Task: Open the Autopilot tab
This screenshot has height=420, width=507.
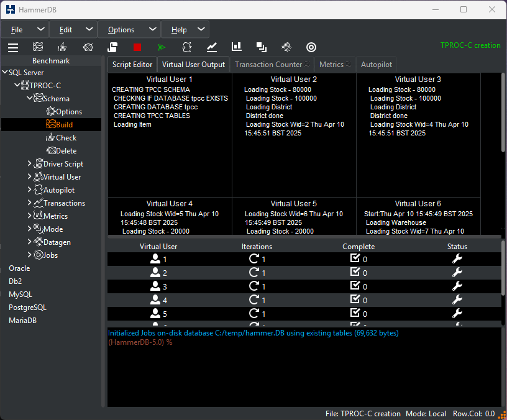Action: (x=377, y=65)
